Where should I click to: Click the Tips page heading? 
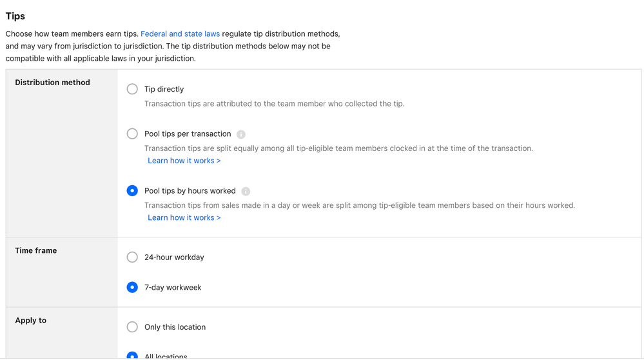point(15,16)
